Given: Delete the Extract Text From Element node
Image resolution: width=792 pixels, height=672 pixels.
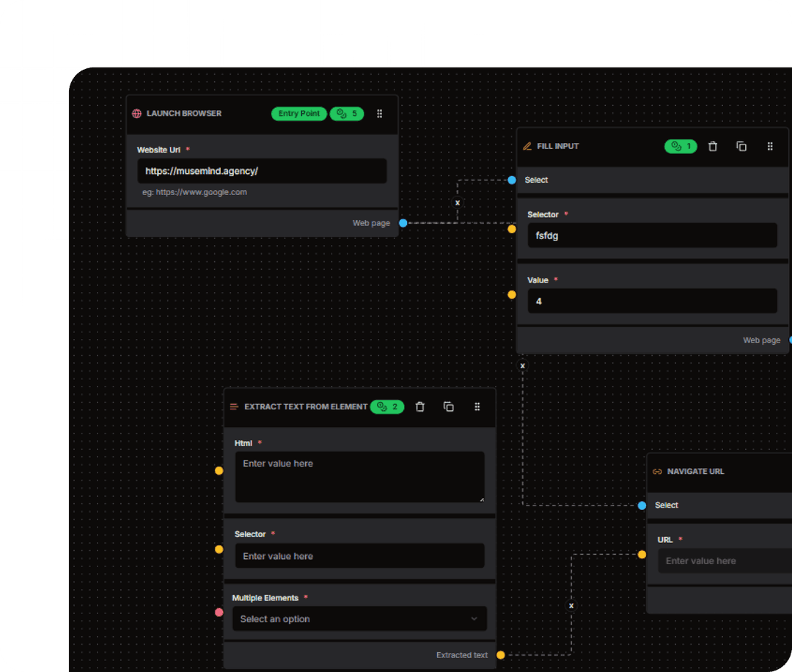Looking at the screenshot, I should point(420,407).
